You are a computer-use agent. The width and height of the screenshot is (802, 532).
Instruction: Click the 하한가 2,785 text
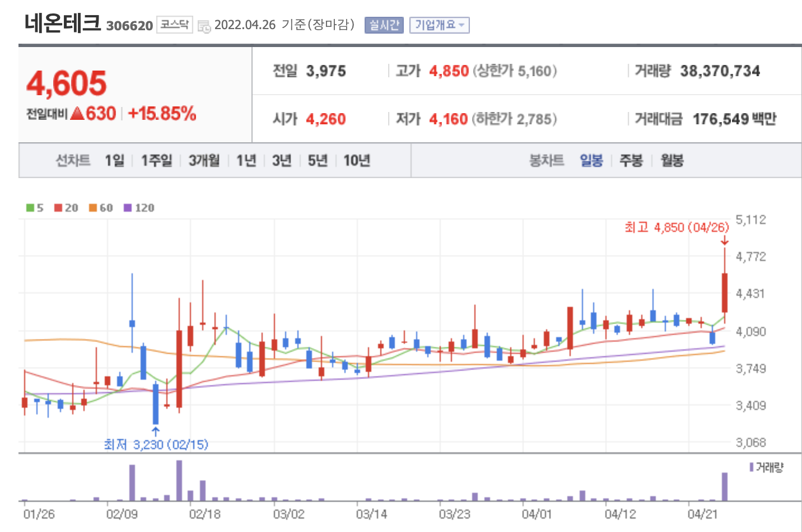tap(514, 119)
